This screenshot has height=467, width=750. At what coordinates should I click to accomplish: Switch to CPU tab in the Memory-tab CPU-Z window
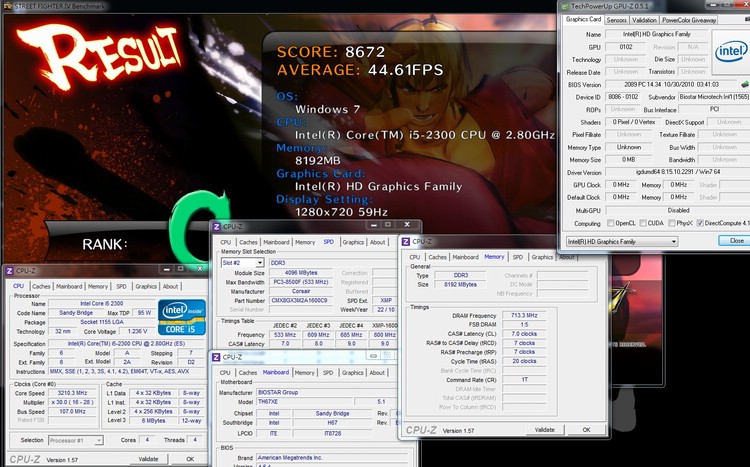[x=415, y=257]
